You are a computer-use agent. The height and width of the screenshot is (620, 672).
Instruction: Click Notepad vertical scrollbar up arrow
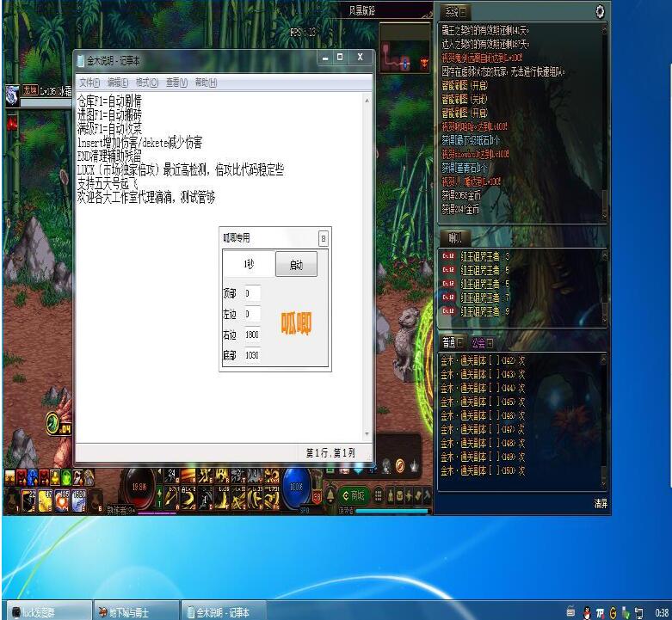[367, 101]
